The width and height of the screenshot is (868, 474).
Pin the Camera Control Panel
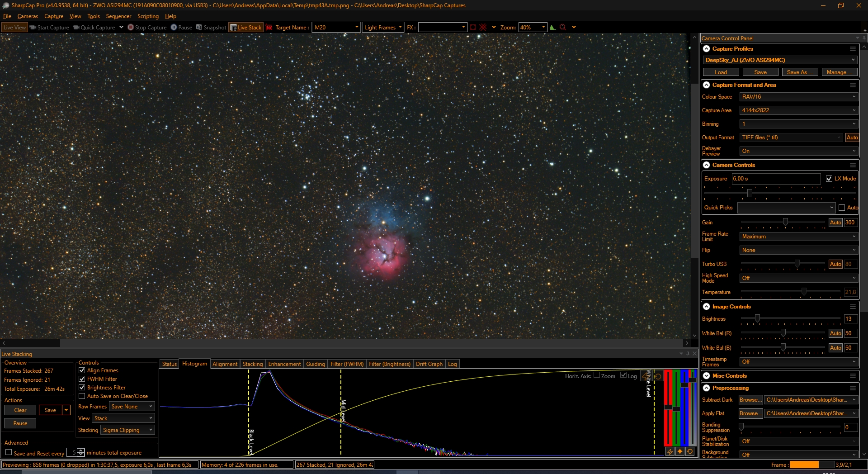click(x=864, y=38)
